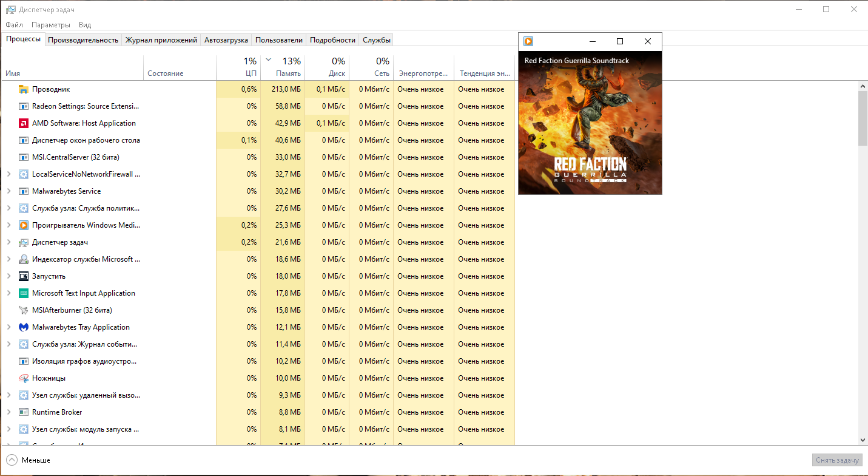Switch to the Автозагрузка tab
868x476 pixels.
click(226, 40)
